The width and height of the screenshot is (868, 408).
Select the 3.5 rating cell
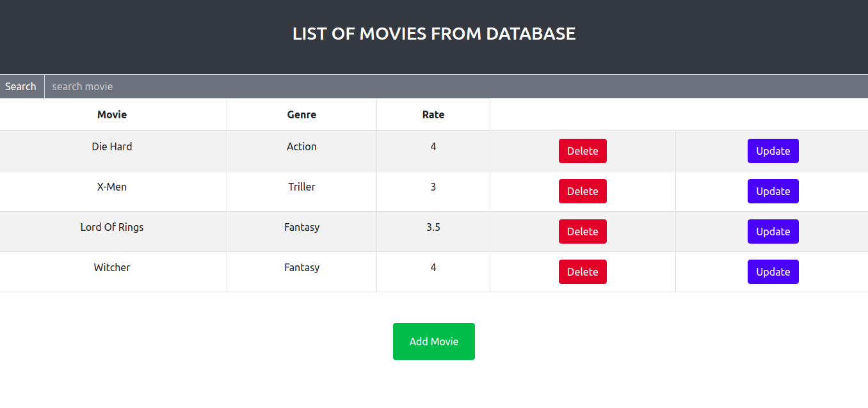[x=433, y=227]
